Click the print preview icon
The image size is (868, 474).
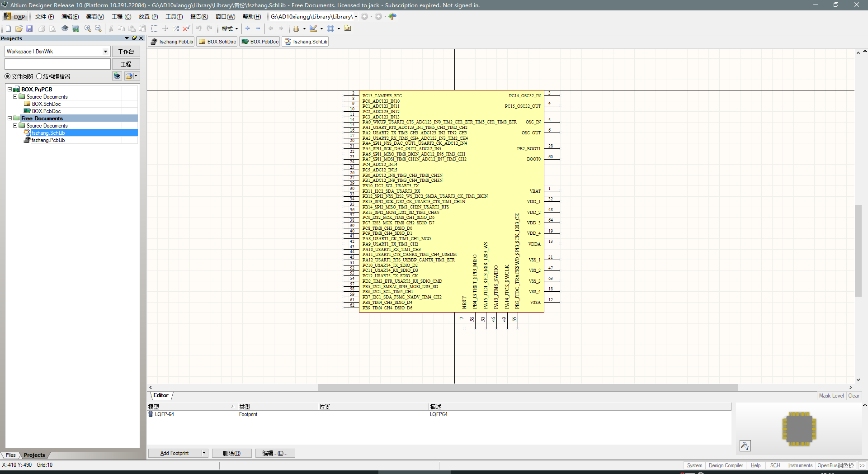point(52,28)
